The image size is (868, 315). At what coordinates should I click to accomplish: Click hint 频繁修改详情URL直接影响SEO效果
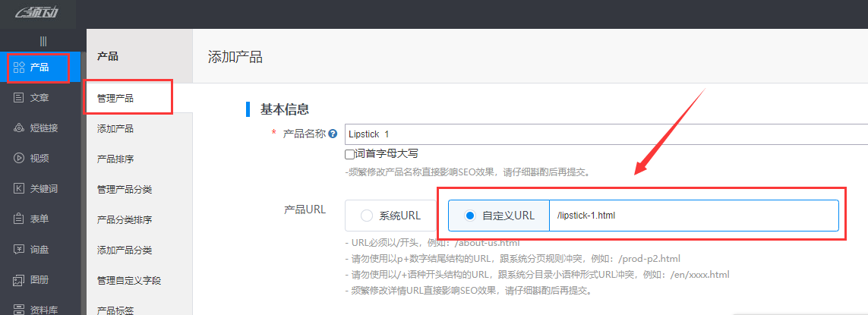tap(468, 291)
